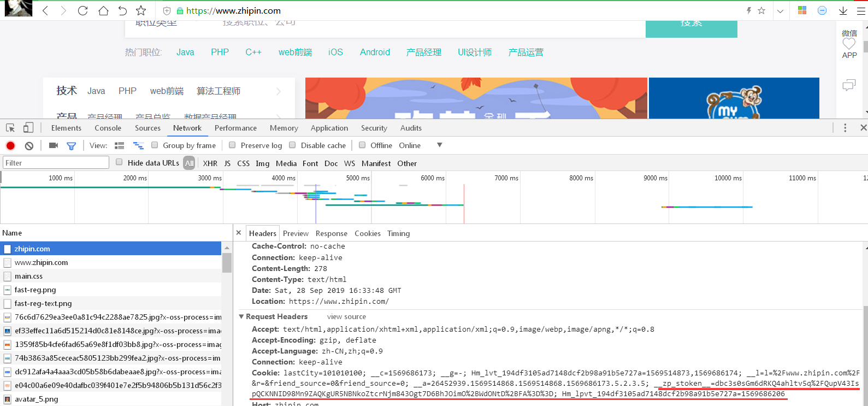This screenshot has width=868, height=406.
Task: Select avatar_5.png request row
Action: (111, 399)
